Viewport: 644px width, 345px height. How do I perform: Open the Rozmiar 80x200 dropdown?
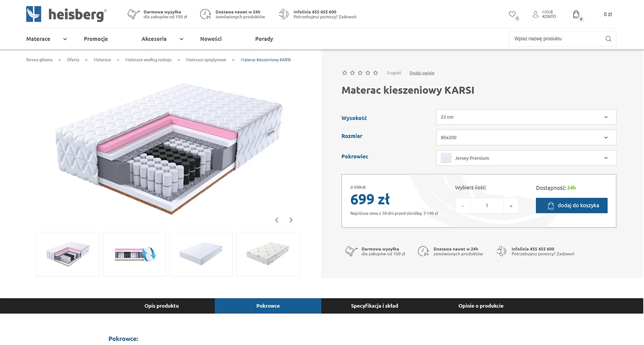pos(526,138)
